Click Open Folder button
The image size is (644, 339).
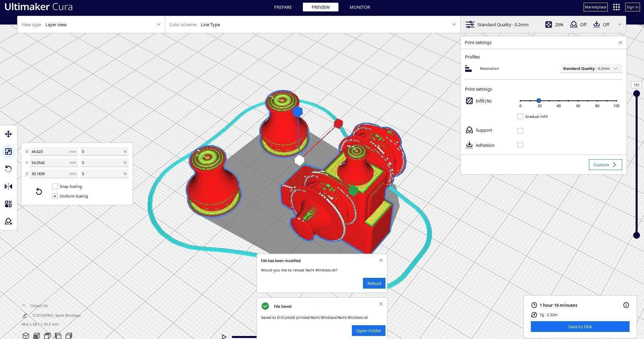[x=368, y=331]
